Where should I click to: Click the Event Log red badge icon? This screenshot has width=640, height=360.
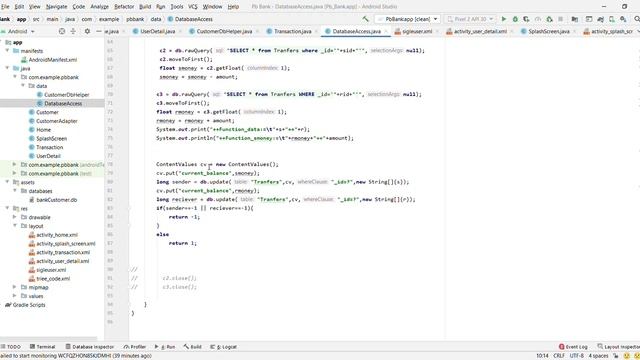(561, 347)
